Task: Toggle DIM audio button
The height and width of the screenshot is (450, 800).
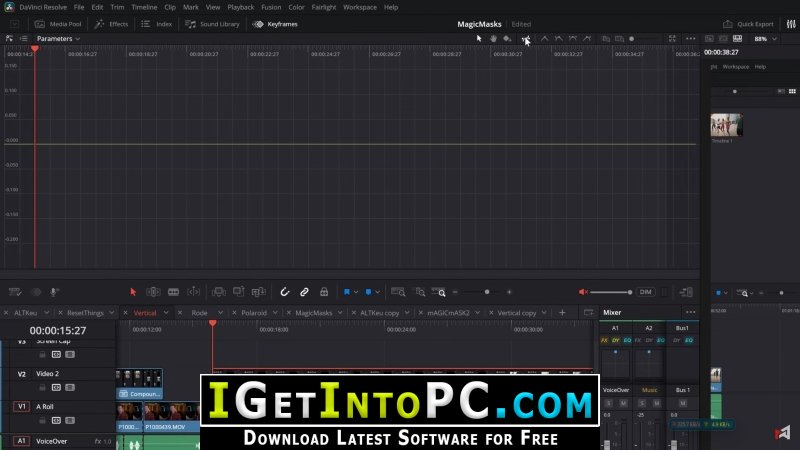Action: point(645,292)
